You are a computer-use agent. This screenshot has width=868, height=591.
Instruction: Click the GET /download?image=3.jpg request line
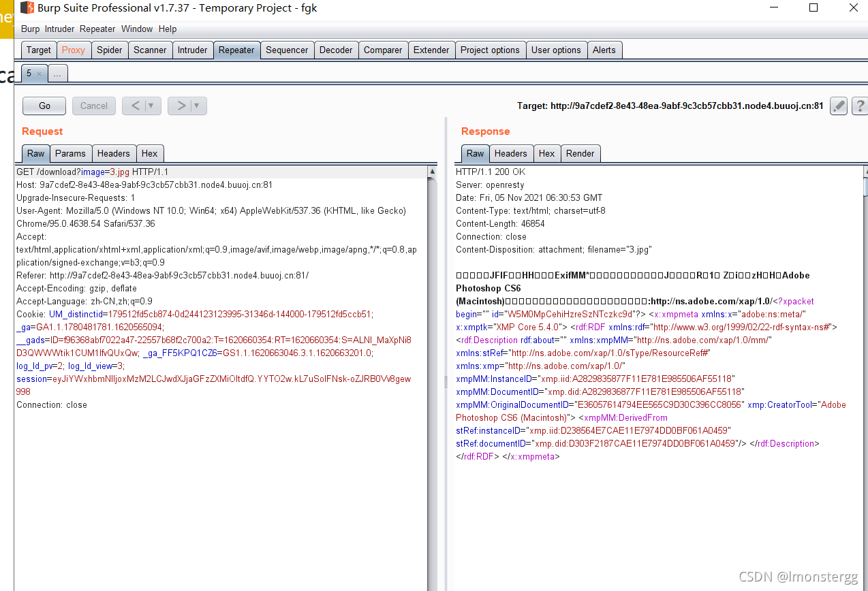coord(92,172)
